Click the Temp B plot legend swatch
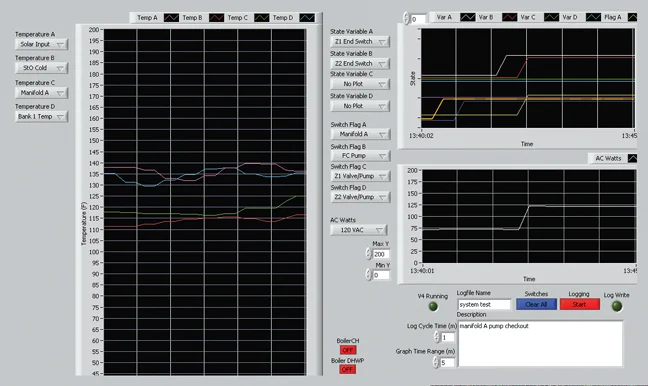 (217, 18)
